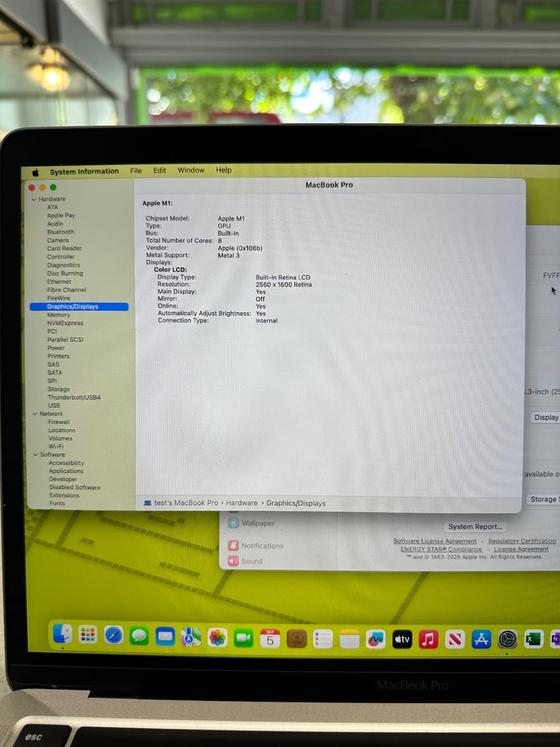Click test's MacBook Pro in path bar
The image size is (560, 747).
pyautogui.click(x=186, y=503)
